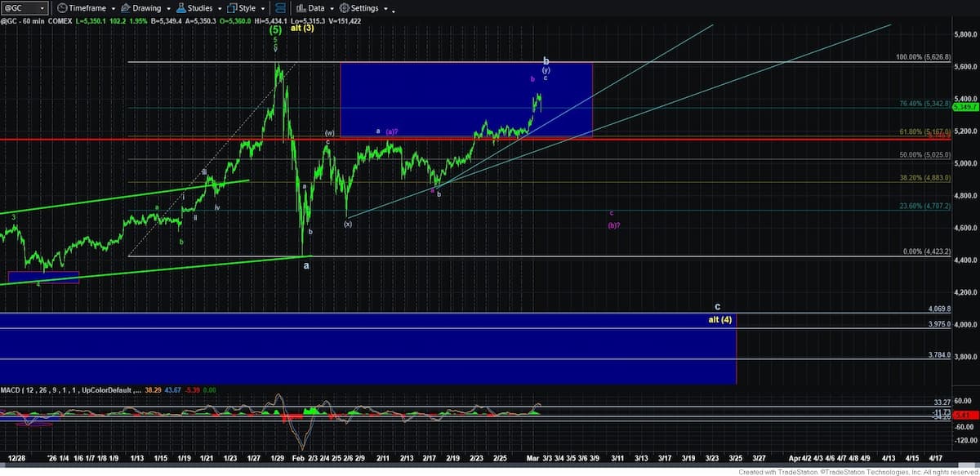Select the green "(5)" wave label
This screenshot has width=980, height=476.
[x=275, y=29]
